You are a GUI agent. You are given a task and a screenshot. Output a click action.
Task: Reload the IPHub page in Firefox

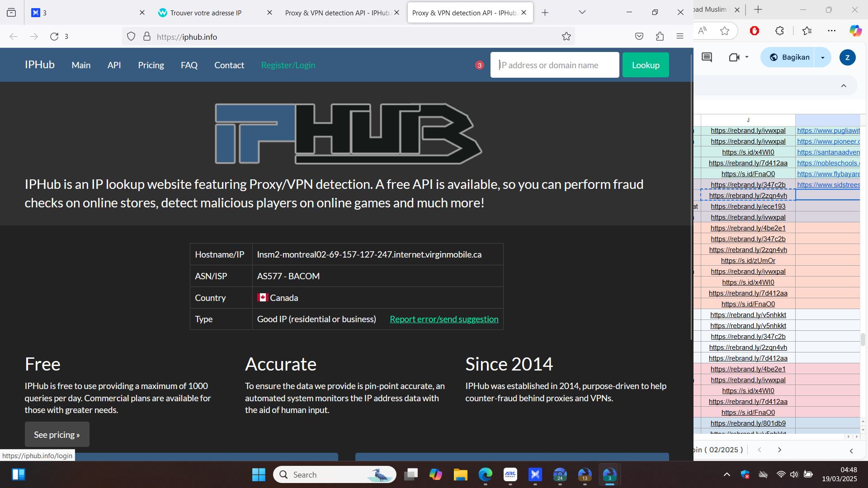tap(54, 37)
